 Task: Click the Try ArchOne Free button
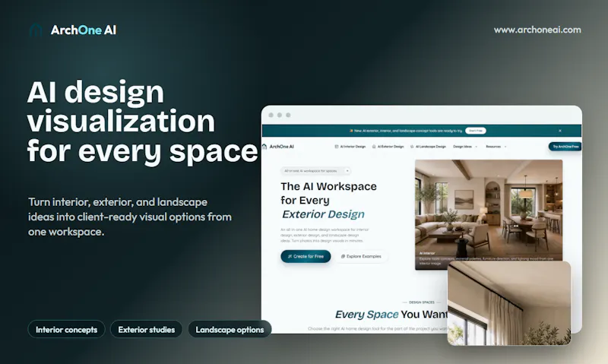(565, 147)
